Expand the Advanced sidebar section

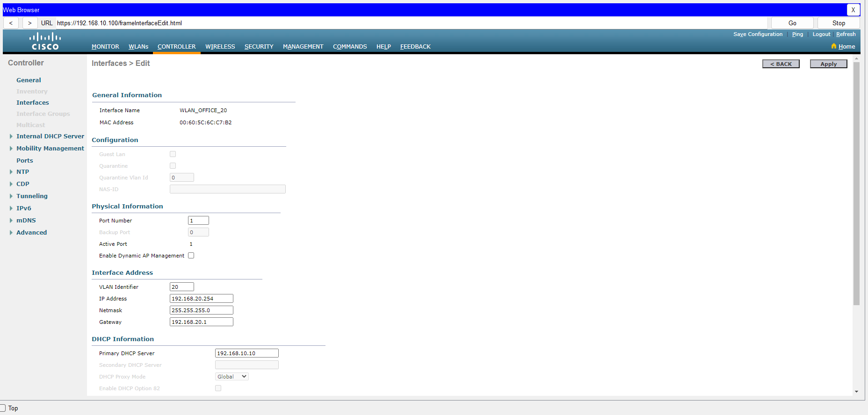point(11,233)
